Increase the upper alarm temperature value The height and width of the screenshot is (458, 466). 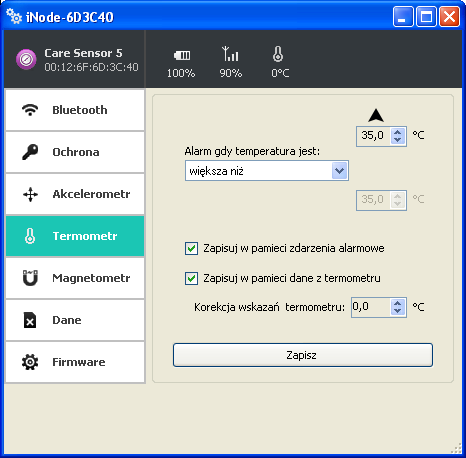tap(398, 132)
